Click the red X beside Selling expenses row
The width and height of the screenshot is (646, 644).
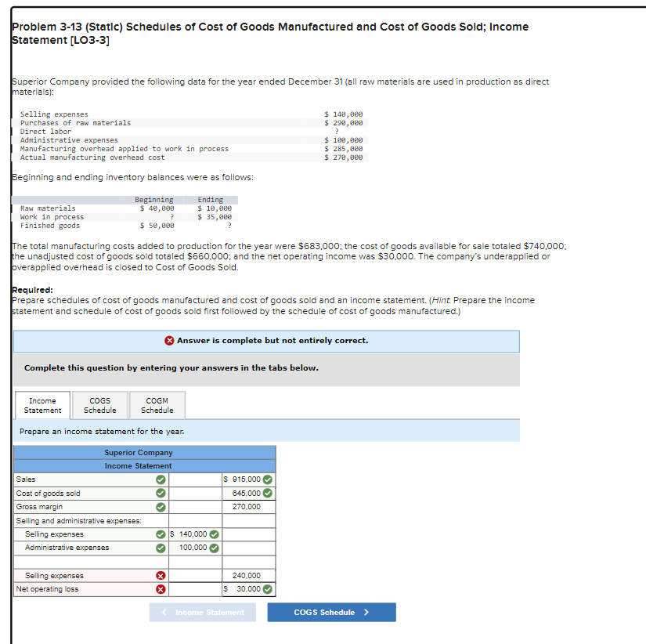coord(161,576)
